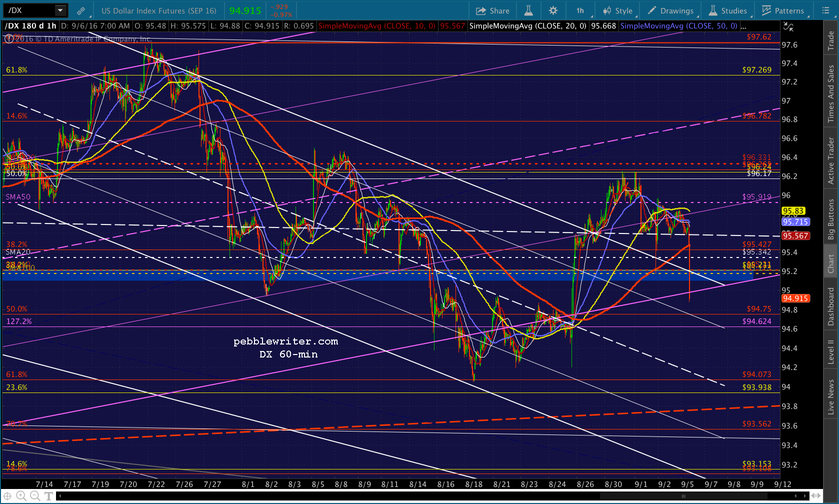Zoom in with the plus magnifier icon
Screen dimensions: 839x504
click(21, 496)
